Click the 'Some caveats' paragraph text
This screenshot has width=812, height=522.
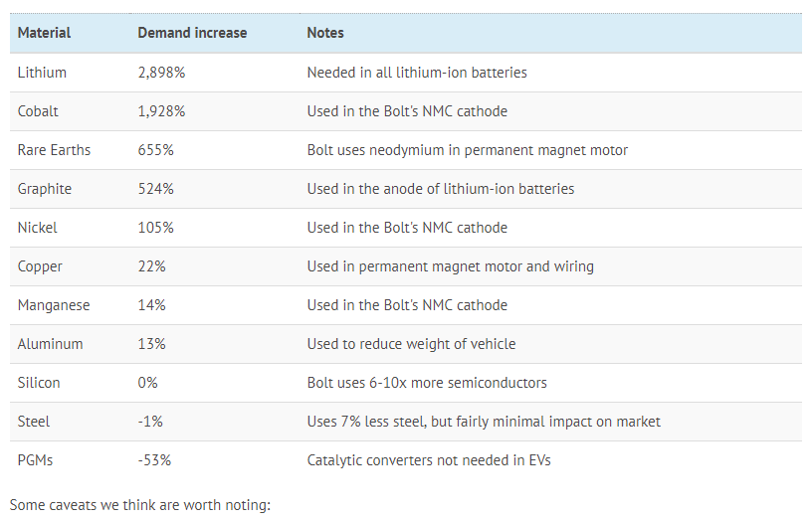[x=139, y=505]
